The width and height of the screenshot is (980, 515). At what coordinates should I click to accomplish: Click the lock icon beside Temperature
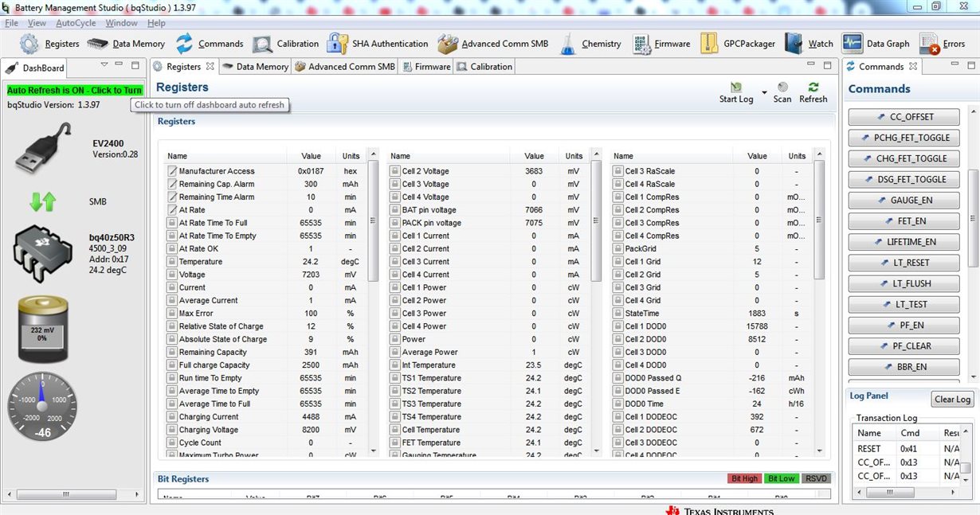[172, 262]
